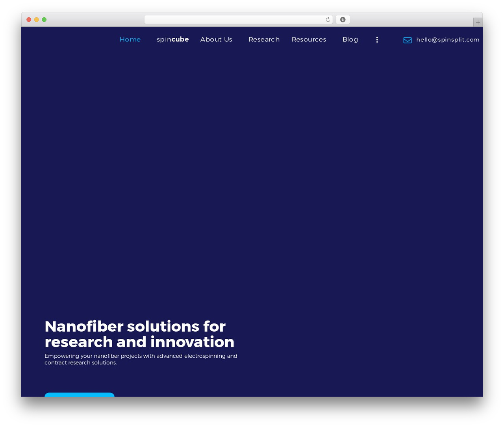Click the blue button below the headline

(80, 395)
